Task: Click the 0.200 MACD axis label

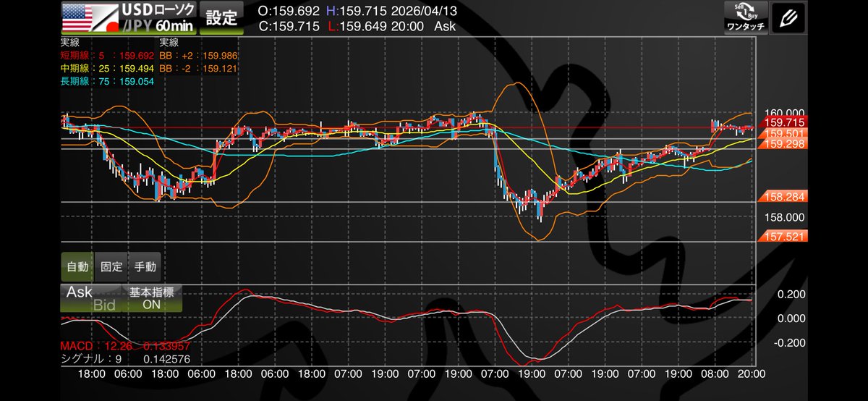Action: click(x=791, y=294)
